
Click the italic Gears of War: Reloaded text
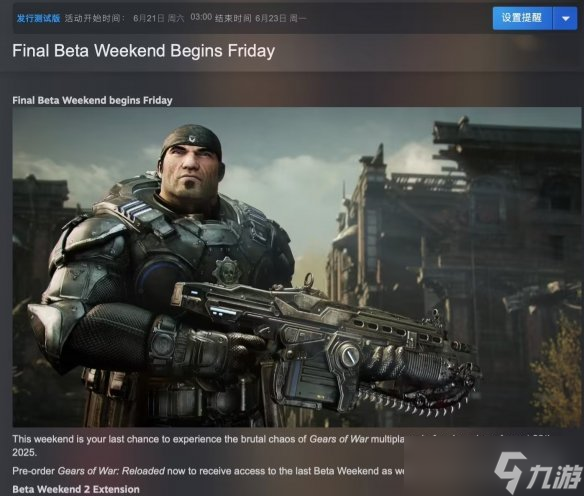tap(111, 471)
